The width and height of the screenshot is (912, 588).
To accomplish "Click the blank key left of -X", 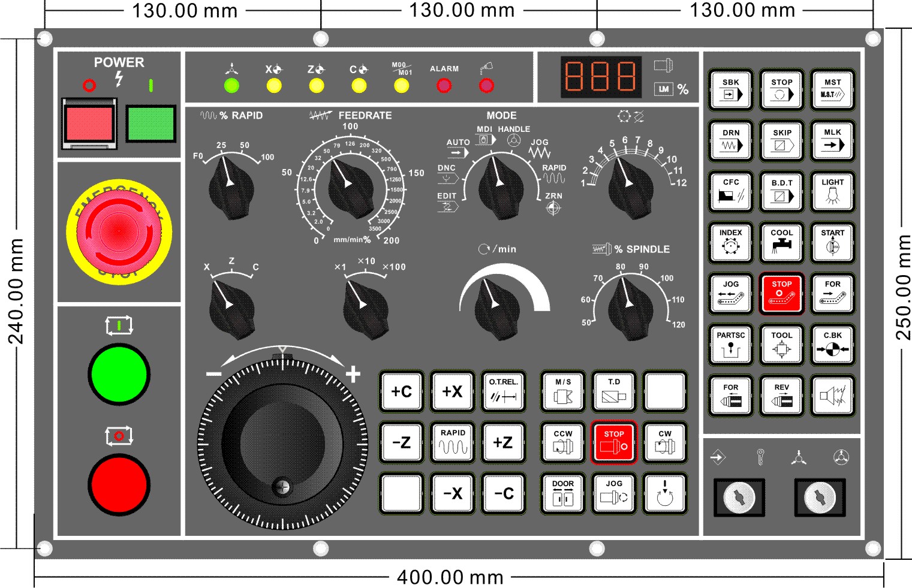I will coord(402,494).
